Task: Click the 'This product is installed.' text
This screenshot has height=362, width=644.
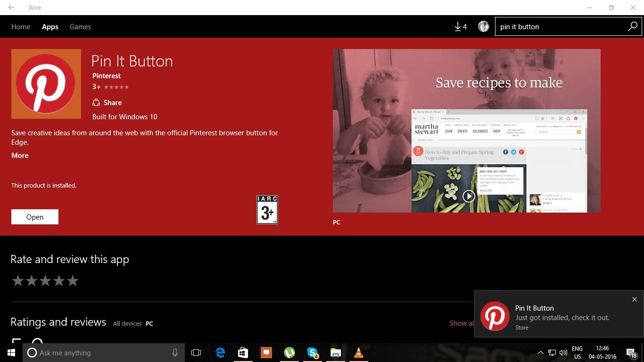Action: tap(44, 186)
